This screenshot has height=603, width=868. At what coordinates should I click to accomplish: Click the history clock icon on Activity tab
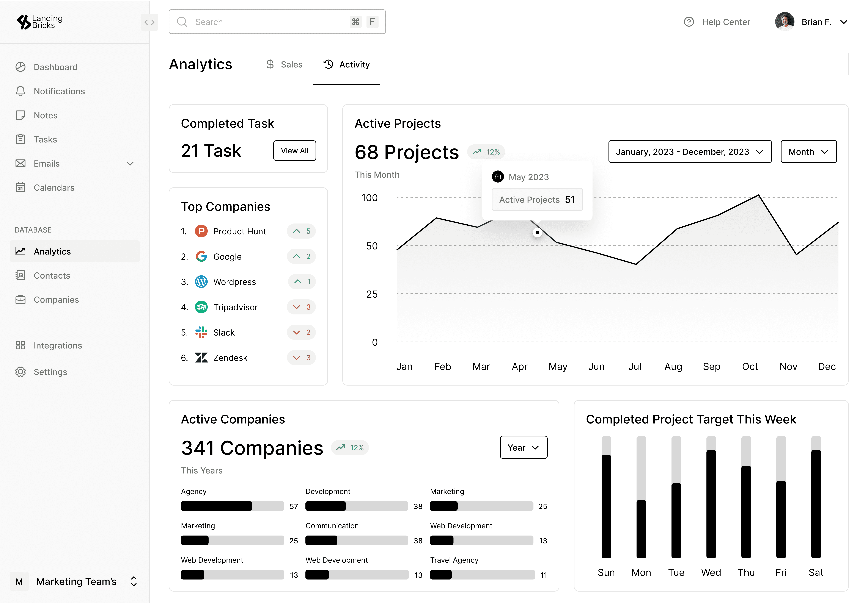[328, 64]
